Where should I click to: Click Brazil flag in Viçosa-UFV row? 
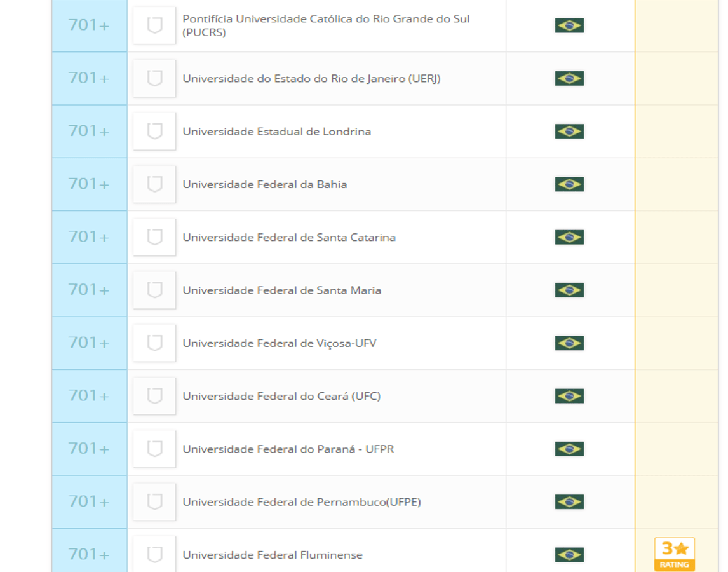(569, 343)
